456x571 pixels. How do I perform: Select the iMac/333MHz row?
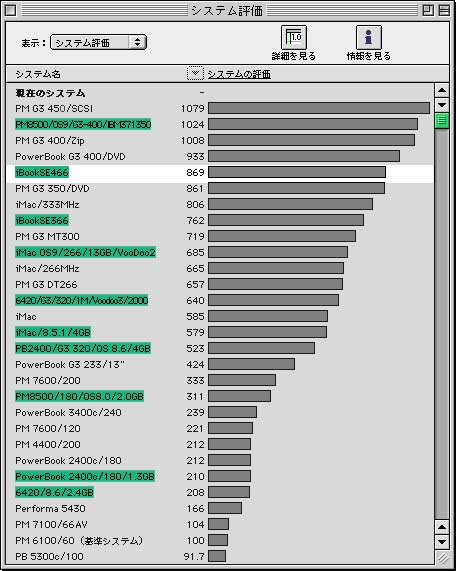click(x=220, y=204)
